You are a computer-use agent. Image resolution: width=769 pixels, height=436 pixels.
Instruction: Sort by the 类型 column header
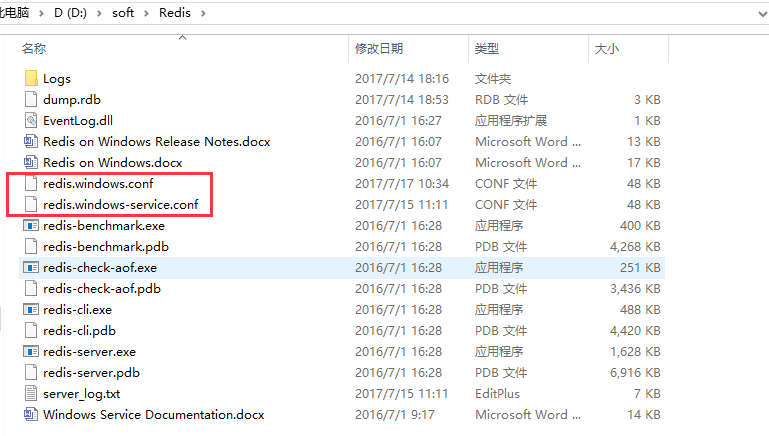[487, 49]
